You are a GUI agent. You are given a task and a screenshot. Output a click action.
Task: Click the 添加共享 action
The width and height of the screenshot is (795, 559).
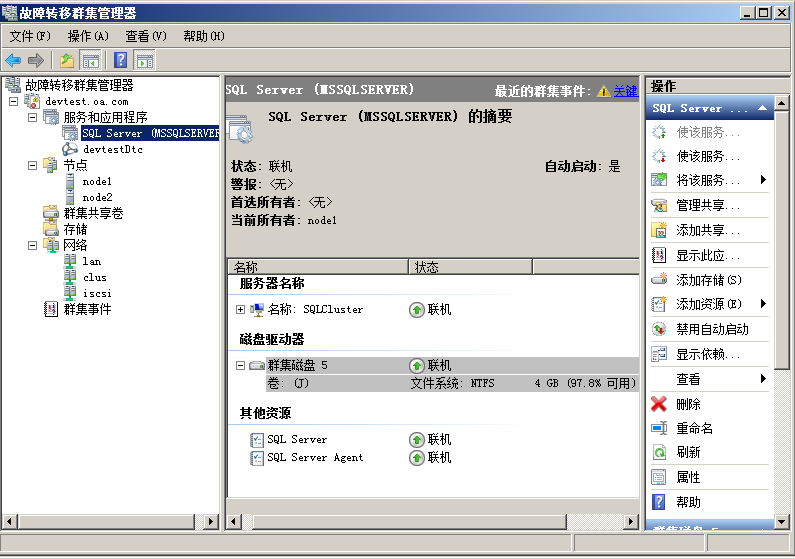[708, 231]
